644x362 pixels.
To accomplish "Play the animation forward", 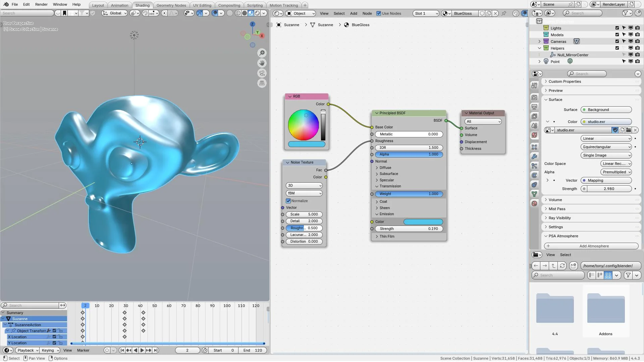I will 142,350.
